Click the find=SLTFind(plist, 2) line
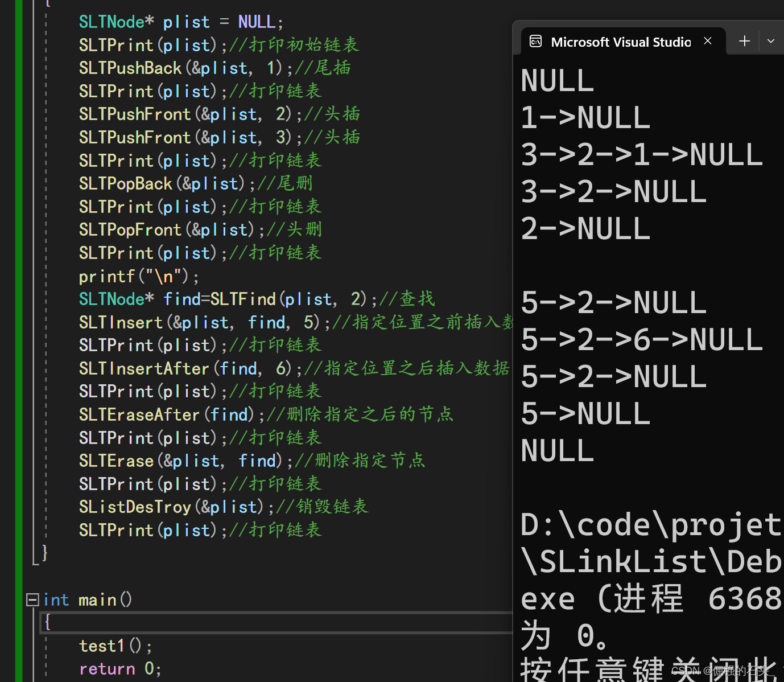The width and height of the screenshot is (784, 682). 257,299
